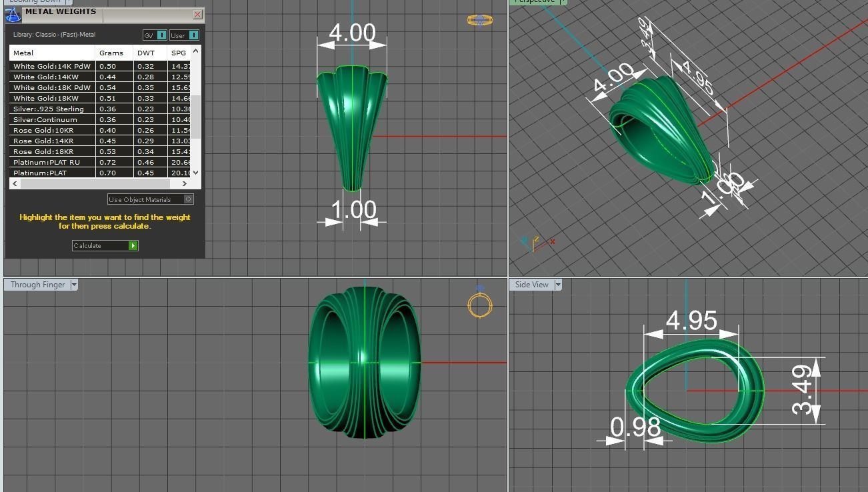Click the vertical scrollbar thumb in metal list
The height and width of the screenshot is (492, 868).
195,117
